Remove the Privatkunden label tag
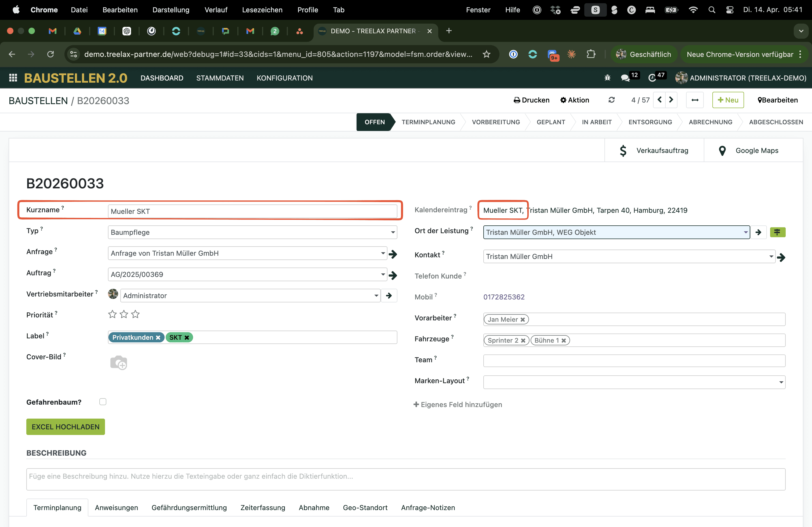This screenshot has width=812, height=527. click(x=158, y=338)
